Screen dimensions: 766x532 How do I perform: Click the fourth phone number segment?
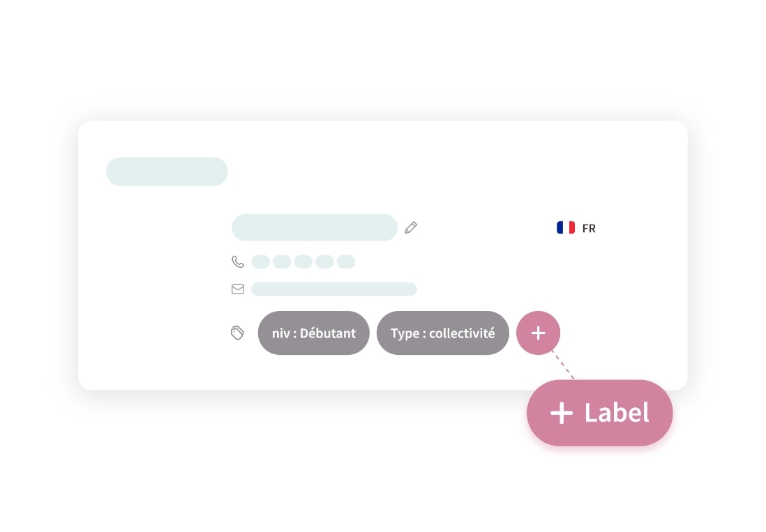[x=324, y=261]
